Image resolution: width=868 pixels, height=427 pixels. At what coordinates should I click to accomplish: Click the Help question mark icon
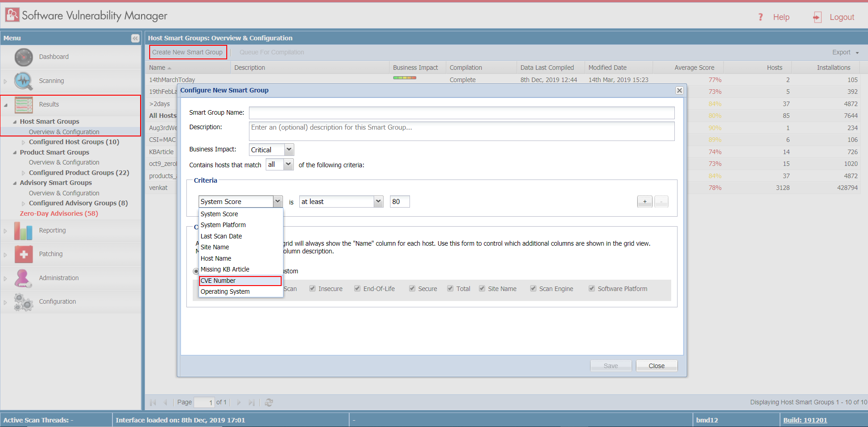tap(761, 17)
